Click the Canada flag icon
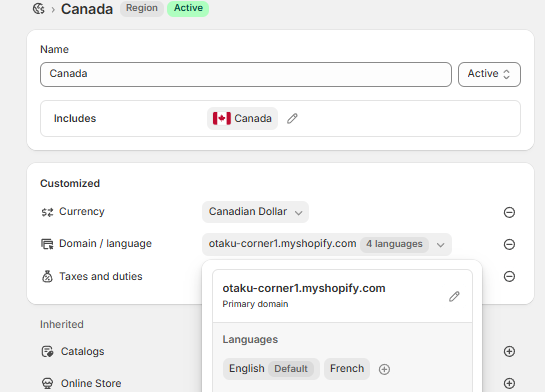545x392 pixels. [x=222, y=119]
